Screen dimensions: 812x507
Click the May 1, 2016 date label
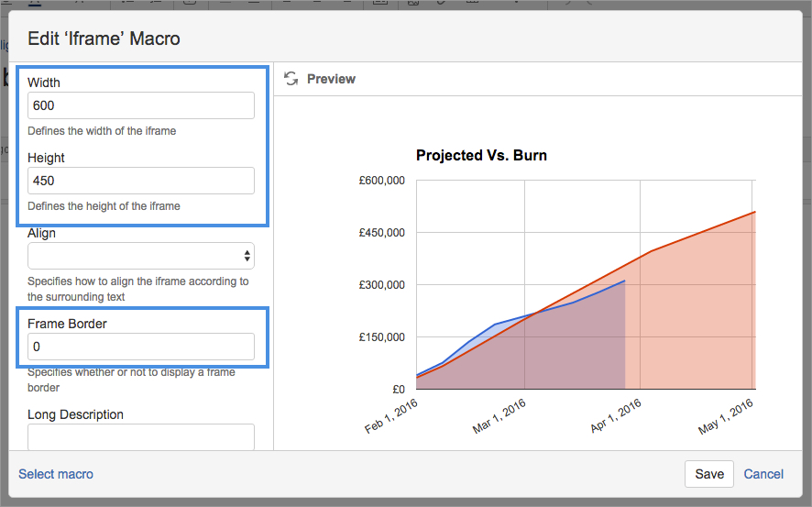point(726,417)
